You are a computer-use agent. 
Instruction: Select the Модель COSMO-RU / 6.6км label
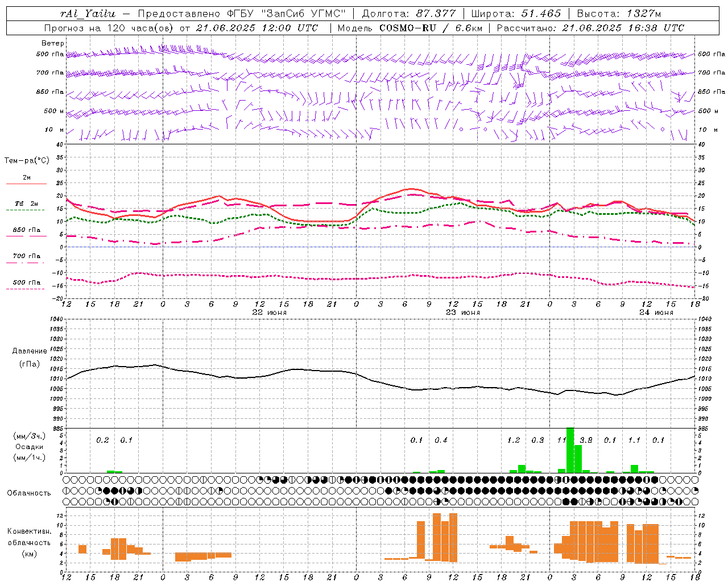[410, 28]
